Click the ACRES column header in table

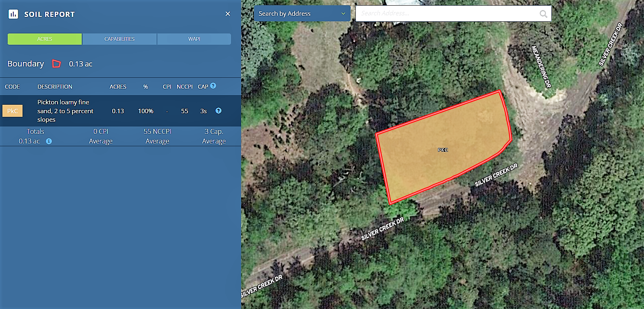(x=118, y=87)
